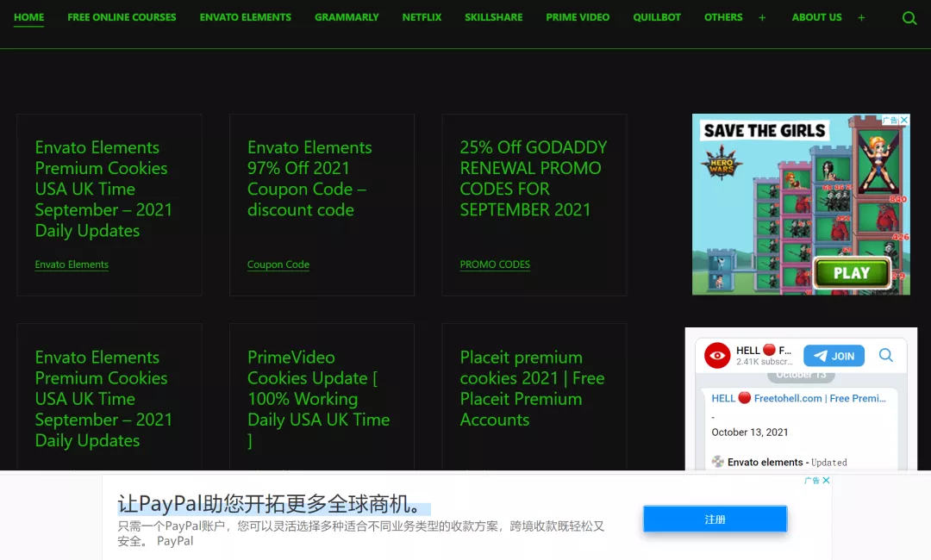Open the SKILLSHARE menu item
The image size is (931, 560).
tap(493, 17)
